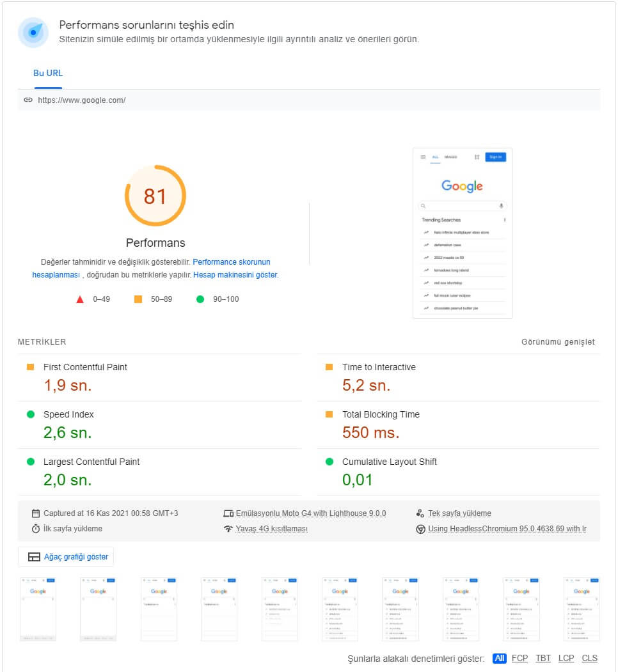Image resolution: width=618 pixels, height=672 pixels.
Task: Click the calendar icon next to capture date
Action: pyautogui.click(x=36, y=513)
